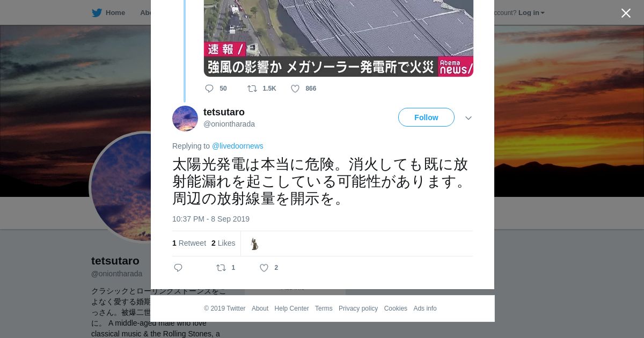Image resolution: width=644 pixels, height=338 pixels.
Task: View the 1 Retweet list
Action: [x=189, y=243]
